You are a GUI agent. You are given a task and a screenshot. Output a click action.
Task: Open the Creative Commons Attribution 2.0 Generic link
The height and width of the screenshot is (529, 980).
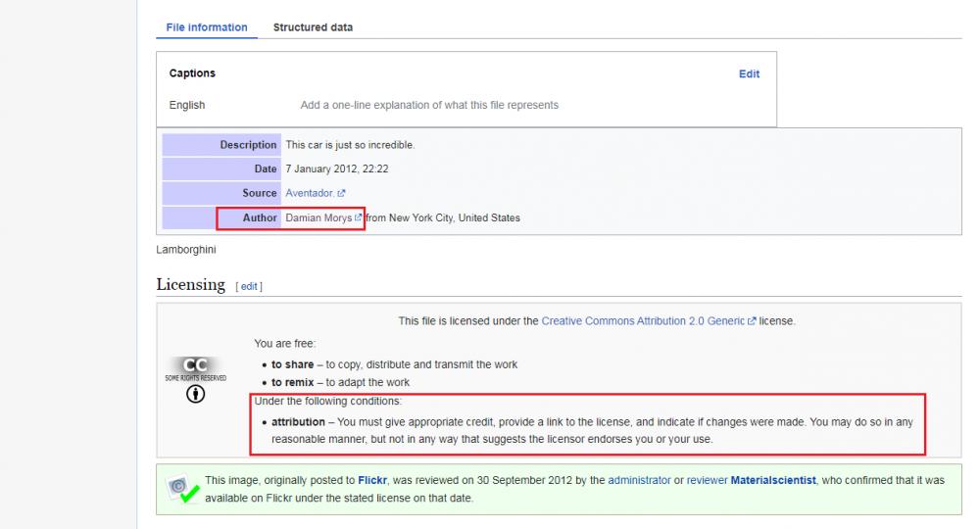point(643,321)
